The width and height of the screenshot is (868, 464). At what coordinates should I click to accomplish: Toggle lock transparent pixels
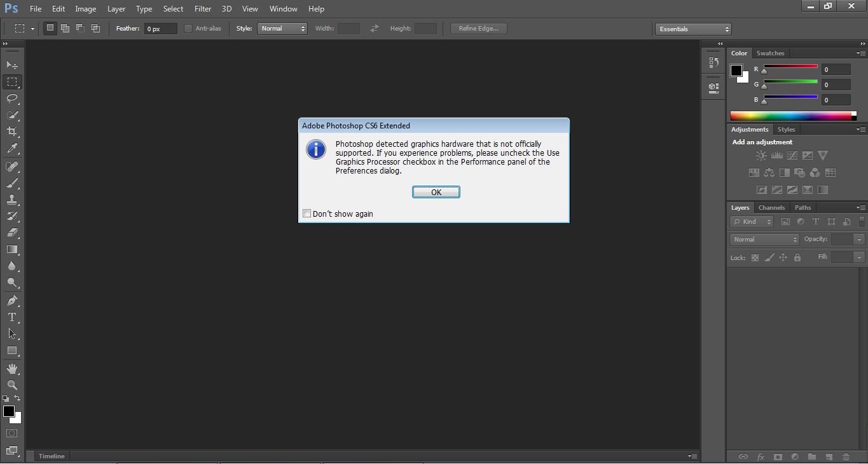755,257
